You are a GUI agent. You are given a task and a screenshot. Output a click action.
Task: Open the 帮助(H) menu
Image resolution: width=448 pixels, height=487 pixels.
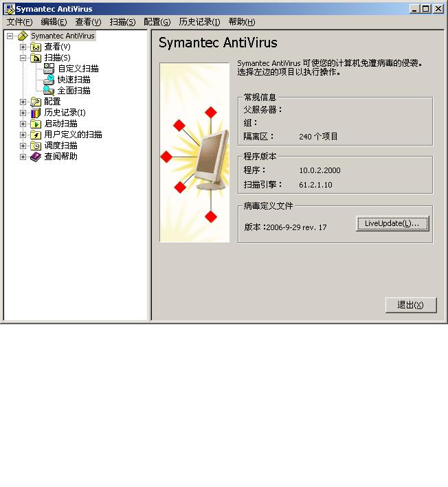242,22
